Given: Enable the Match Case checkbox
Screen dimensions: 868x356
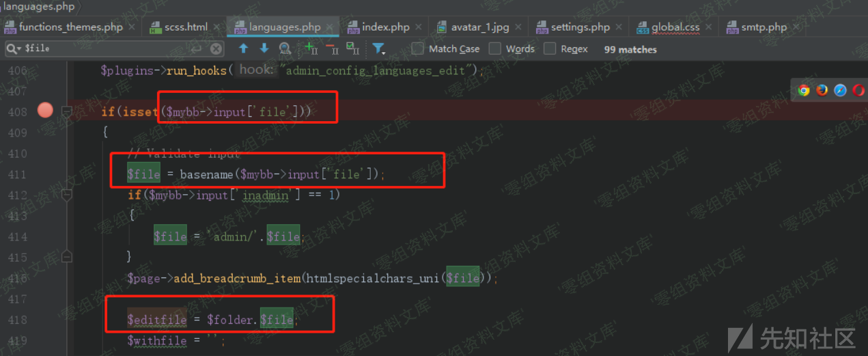Looking at the screenshot, I should (417, 49).
